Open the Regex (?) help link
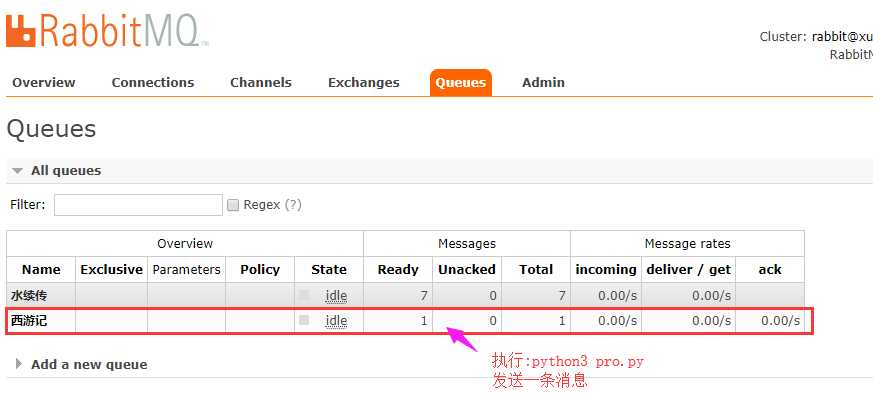This screenshot has width=873, height=393. (x=293, y=204)
